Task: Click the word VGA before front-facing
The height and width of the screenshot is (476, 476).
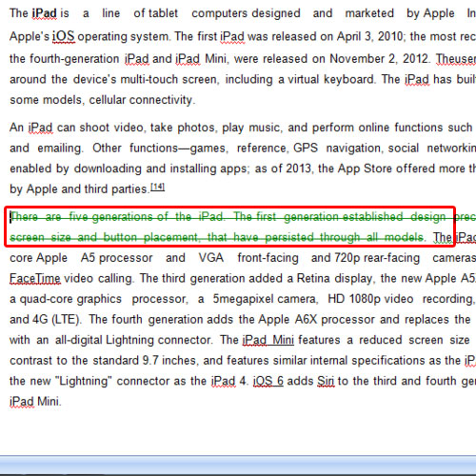Action: pyautogui.click(x=211, y=258)
